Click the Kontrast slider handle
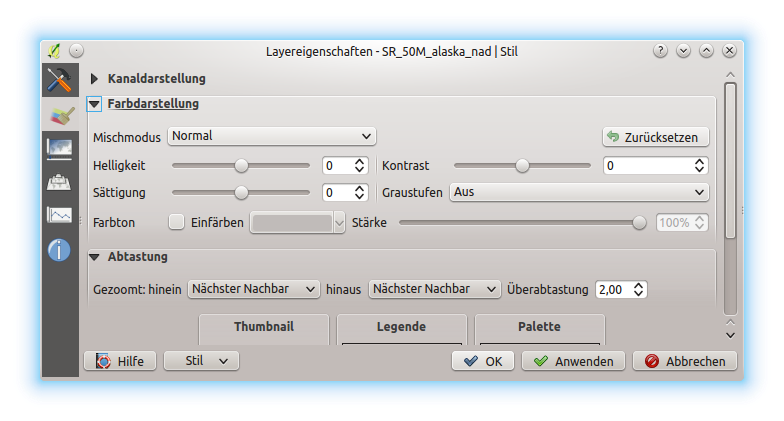The height and width of the screenshot is (421, 784). [x=522, y=166]
